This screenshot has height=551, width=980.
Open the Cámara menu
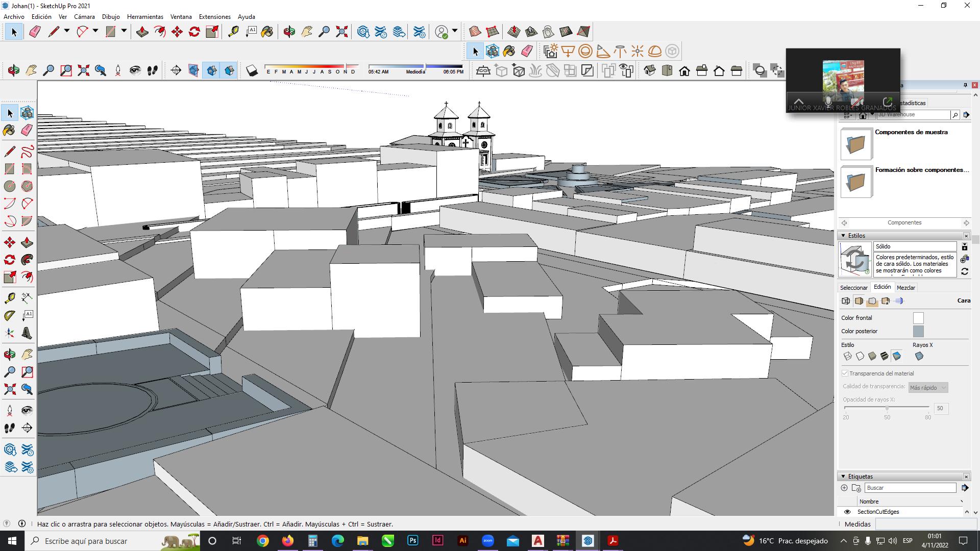click(84, 17)
